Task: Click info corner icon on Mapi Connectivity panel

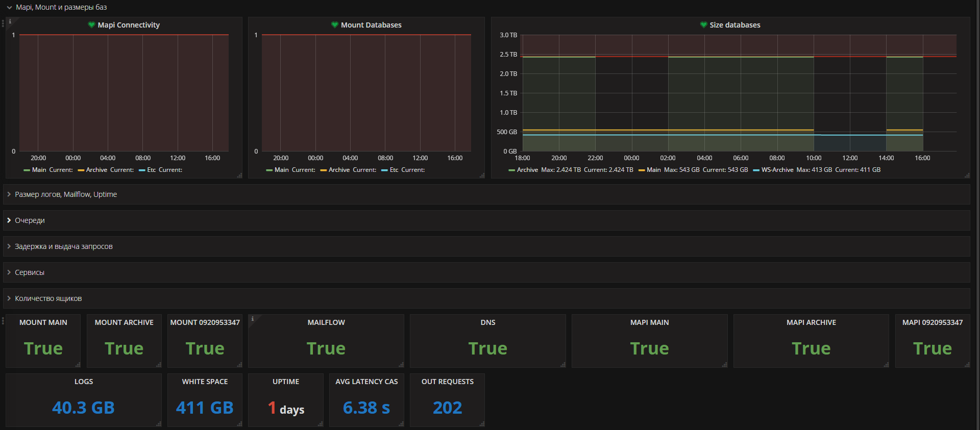Action: click(10, 21)
